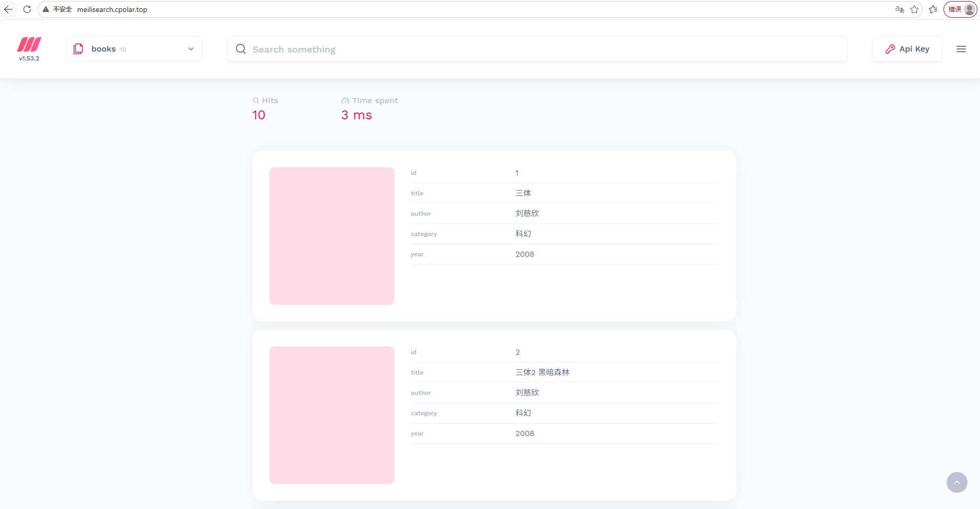This screenshot has height=509, width=980.
Task: Click the Meilisearch pink logo
Action: coord(29,44)
